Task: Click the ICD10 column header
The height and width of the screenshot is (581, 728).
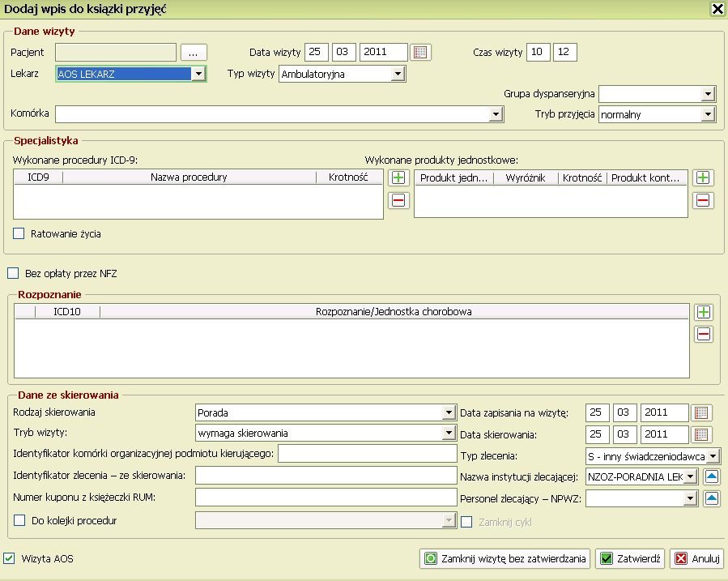Action: [x=67, y=312]
